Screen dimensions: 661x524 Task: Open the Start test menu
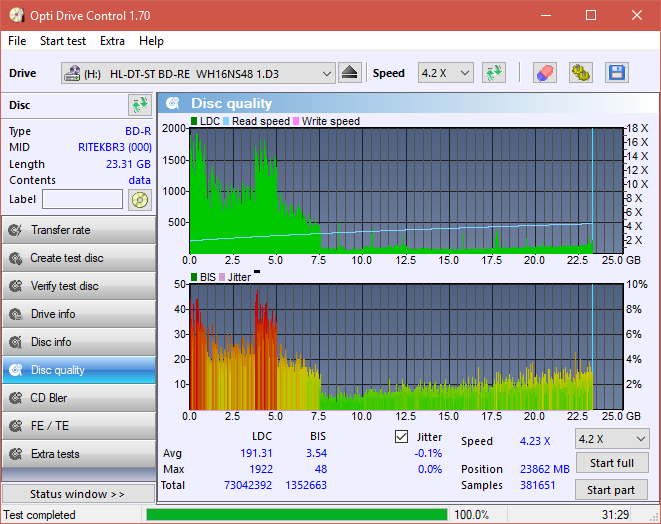pos(63,41)
